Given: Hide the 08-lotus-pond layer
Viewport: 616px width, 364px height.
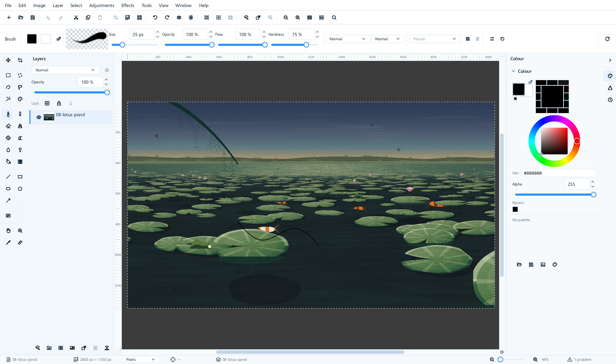Looking at the screenshot, I should tap(39, 117).
